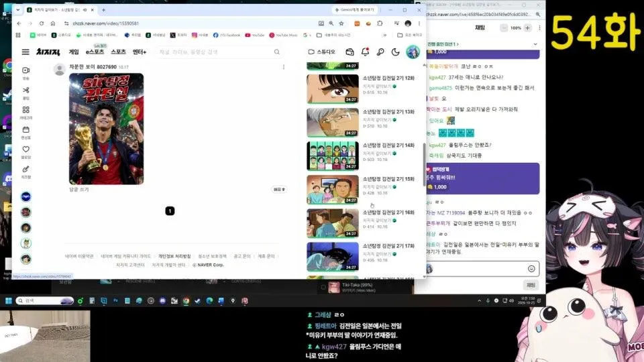This screenshot has width=644, height=362.
Task: Click the Windows taskbar search box
Action: [44, 301]
